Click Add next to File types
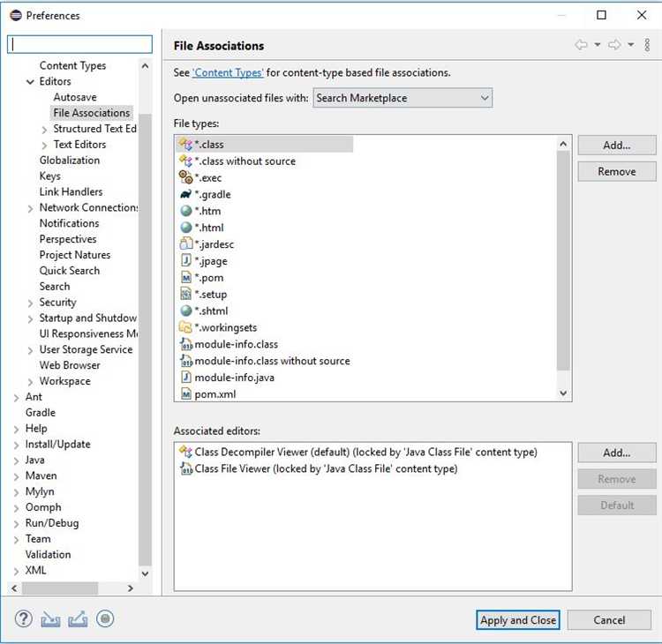Viewport: 662px width, 644px height. pos(616,146)
